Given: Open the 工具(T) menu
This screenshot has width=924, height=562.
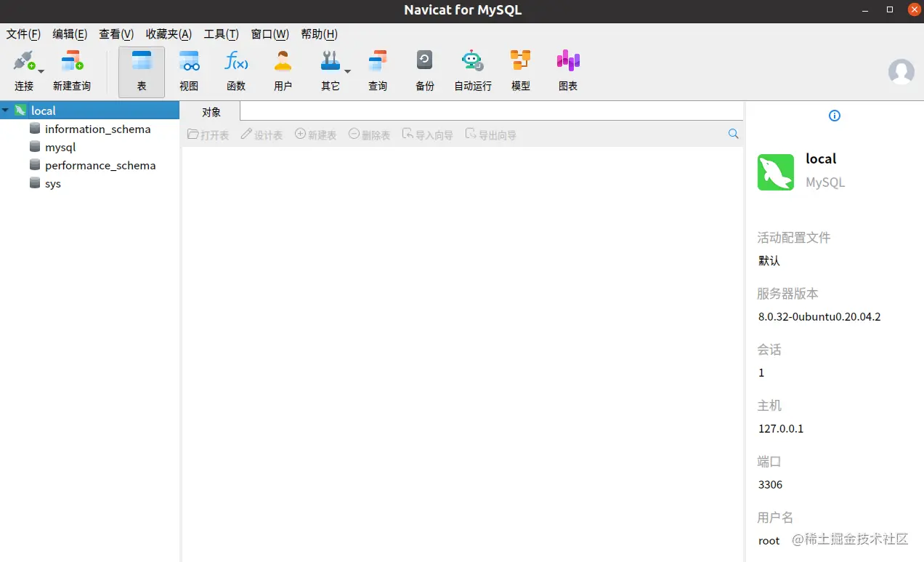Looking at the screenshot, I should [221, 34].
